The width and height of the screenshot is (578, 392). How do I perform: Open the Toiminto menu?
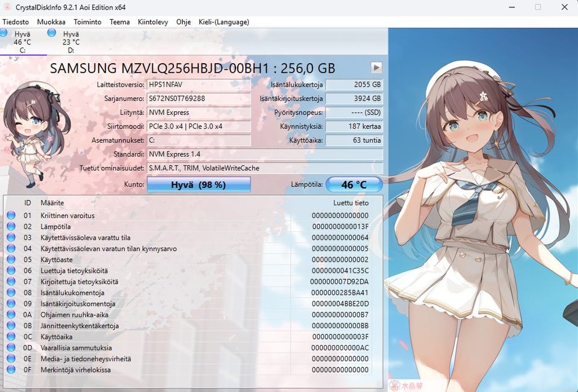87,22
